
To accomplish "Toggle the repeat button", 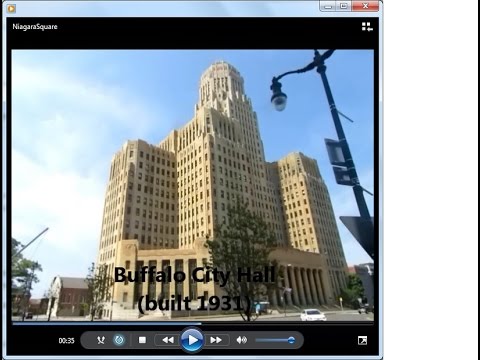I will point(119,340).
